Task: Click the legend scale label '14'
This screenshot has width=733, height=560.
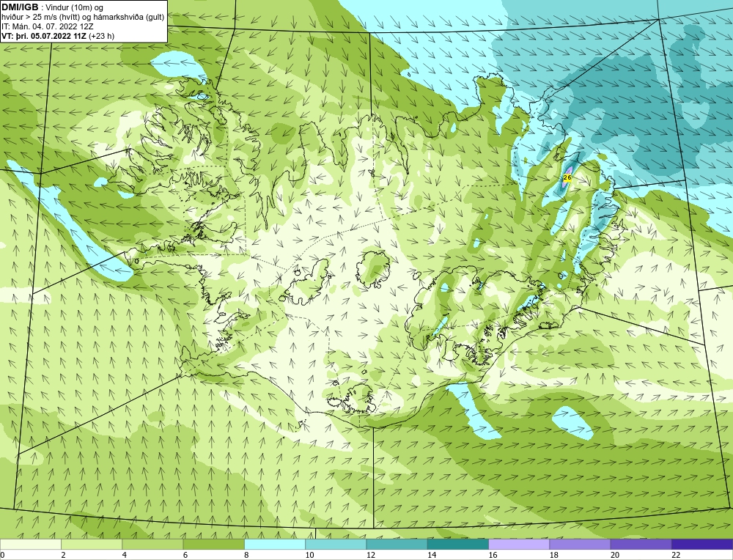Action: [x=432, y=555]
